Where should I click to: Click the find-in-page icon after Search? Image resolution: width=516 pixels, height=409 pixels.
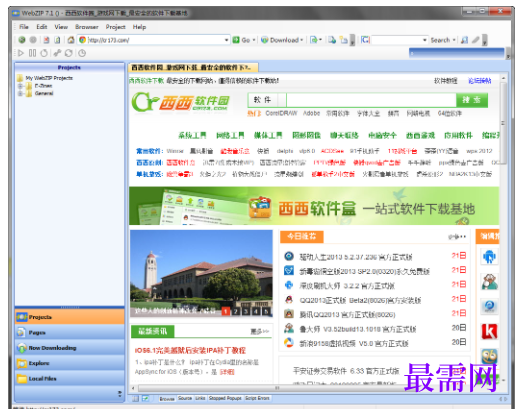click(464, 40)
